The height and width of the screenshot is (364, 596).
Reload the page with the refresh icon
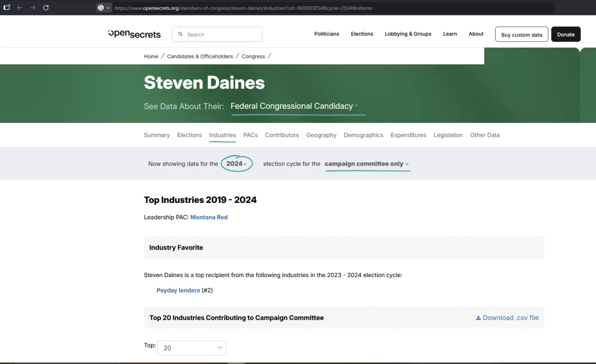click(x=46, y=8)
